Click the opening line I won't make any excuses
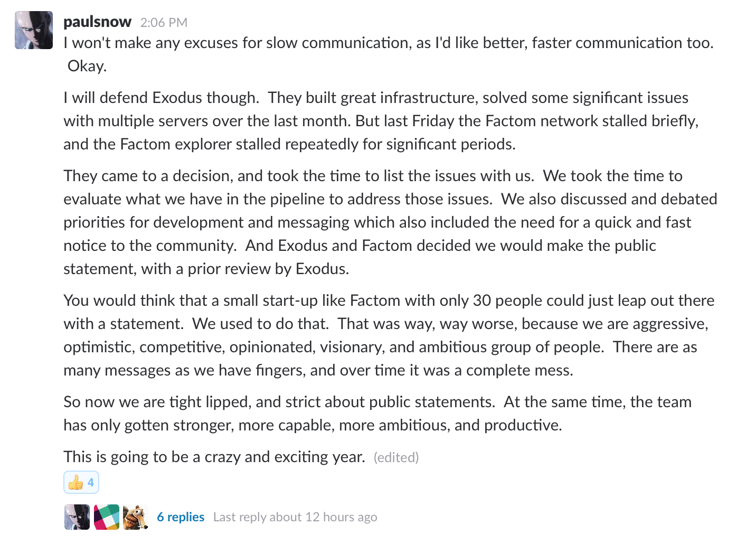This screenshot has height=544, width=756. pos(389,43)
